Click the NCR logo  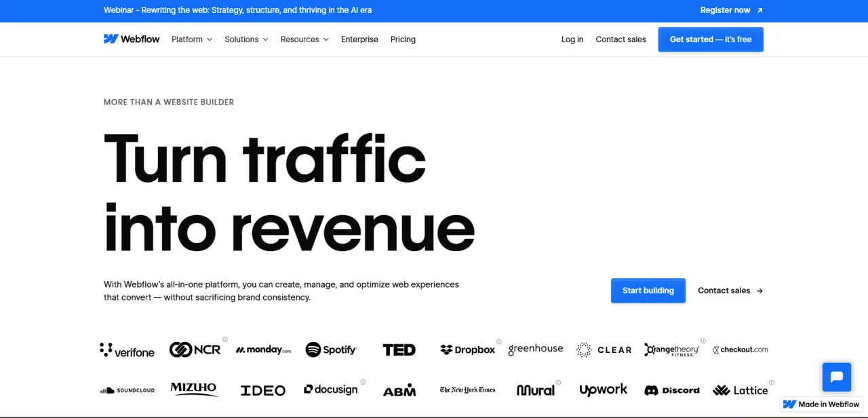[x=195, y=349]
